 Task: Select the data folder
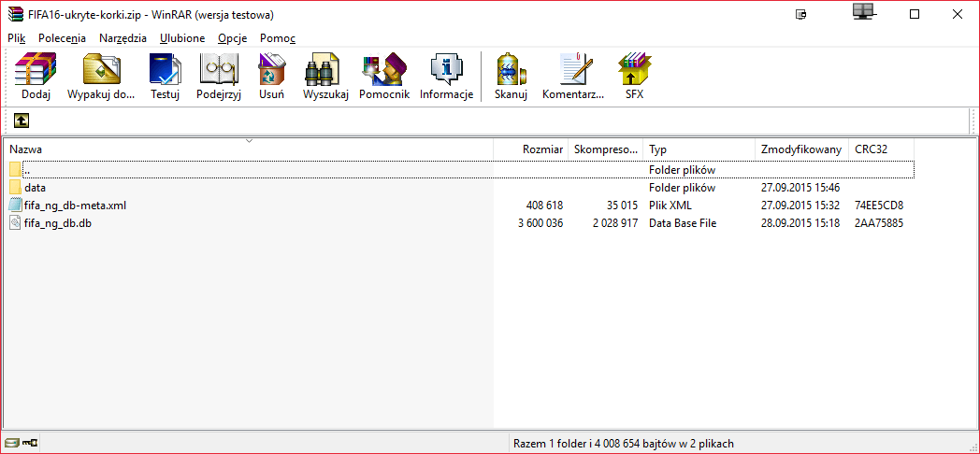pos(36,188)
